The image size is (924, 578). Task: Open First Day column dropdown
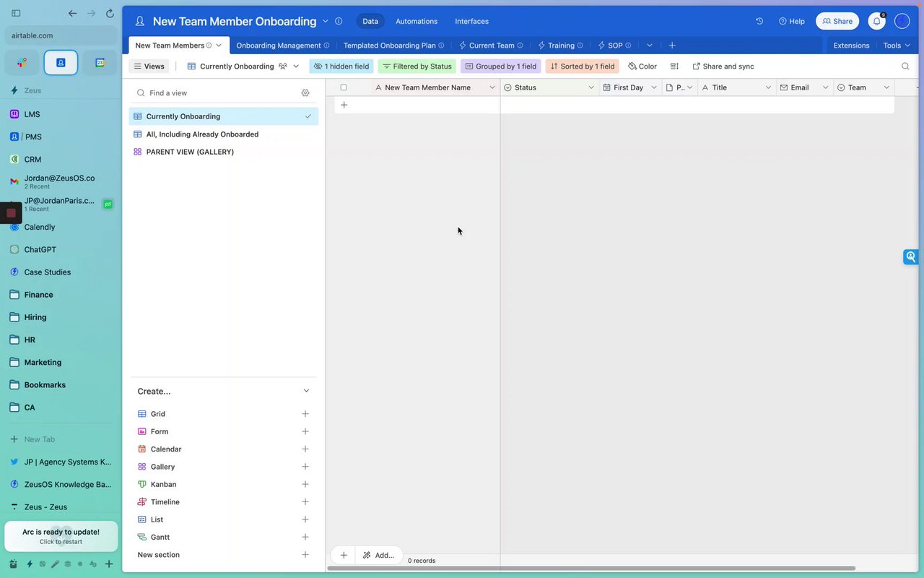pyautogui.click(x=654, y=87)
